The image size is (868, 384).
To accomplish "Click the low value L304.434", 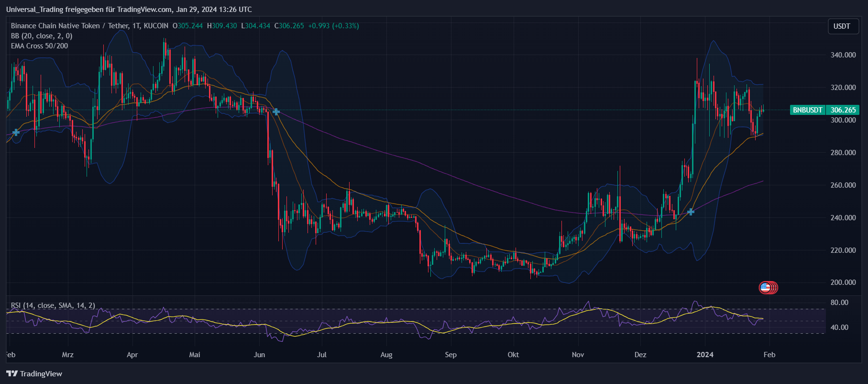I will pos(255,26).
